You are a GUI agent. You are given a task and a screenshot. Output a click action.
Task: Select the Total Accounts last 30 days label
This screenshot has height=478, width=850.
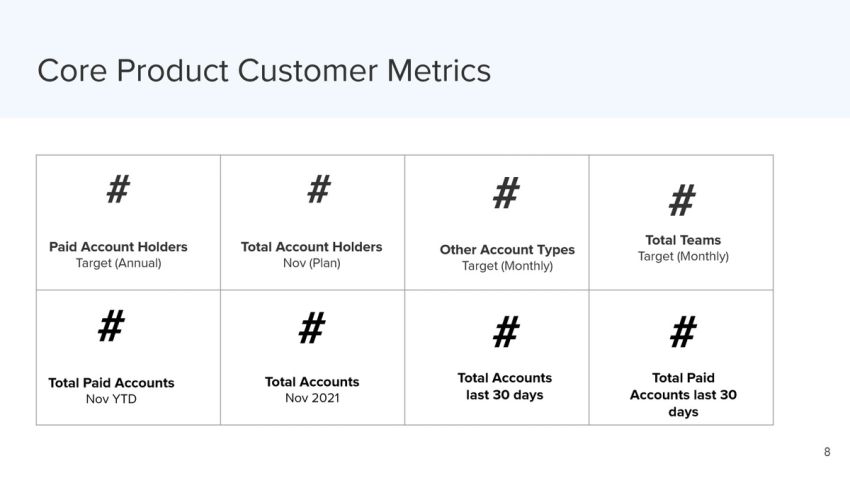(505, 386)
